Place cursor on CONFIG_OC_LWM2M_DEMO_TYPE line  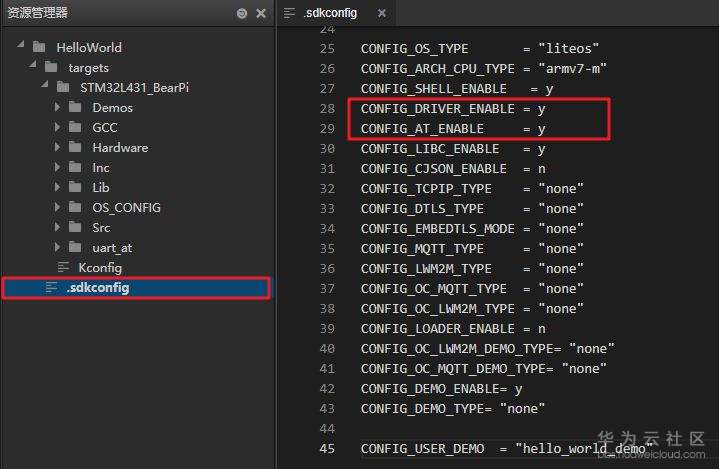[487, 349]
